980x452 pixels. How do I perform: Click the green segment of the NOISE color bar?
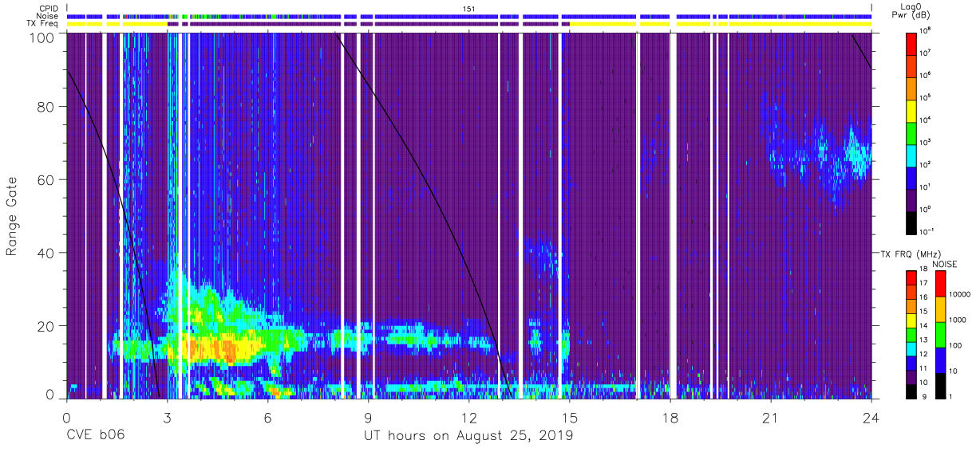pos(940,335)
